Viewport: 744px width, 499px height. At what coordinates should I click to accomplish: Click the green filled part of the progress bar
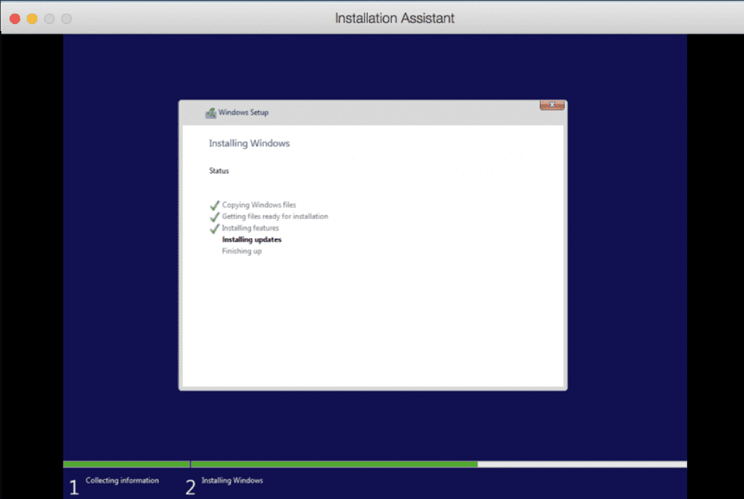pyautogui.click(x=330, y=464)
